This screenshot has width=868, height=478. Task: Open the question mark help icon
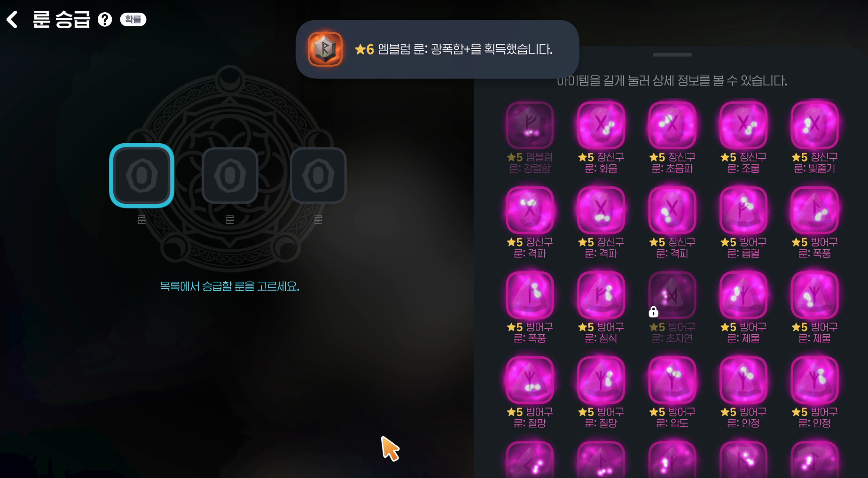tap(105, 20)
